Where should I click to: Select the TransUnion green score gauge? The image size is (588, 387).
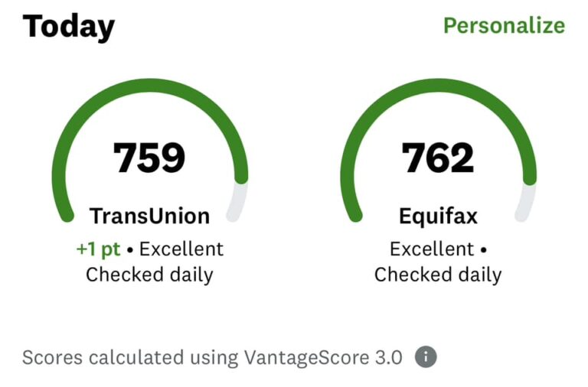click(150, 86)
